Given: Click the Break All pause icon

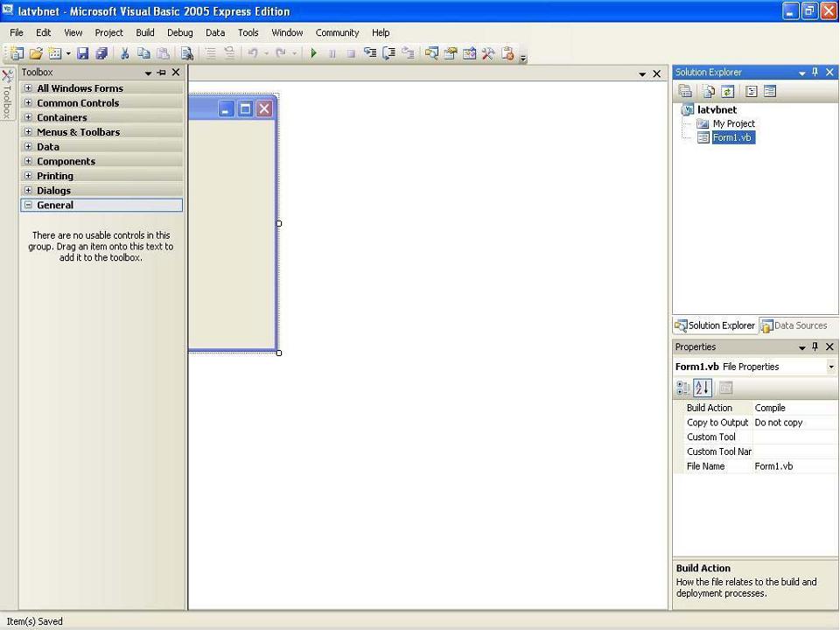Looking at the screenshot, I should [332, 53].
